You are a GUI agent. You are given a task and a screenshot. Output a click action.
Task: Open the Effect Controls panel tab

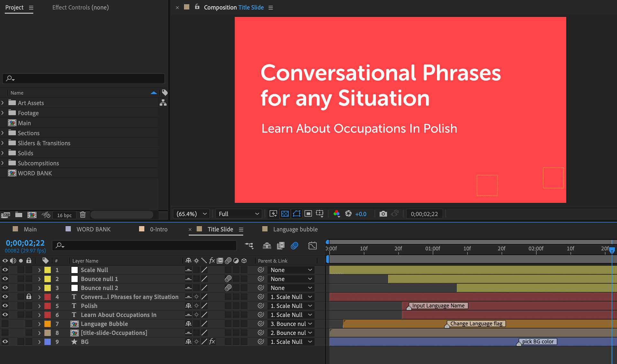click(x=80, y=7)
